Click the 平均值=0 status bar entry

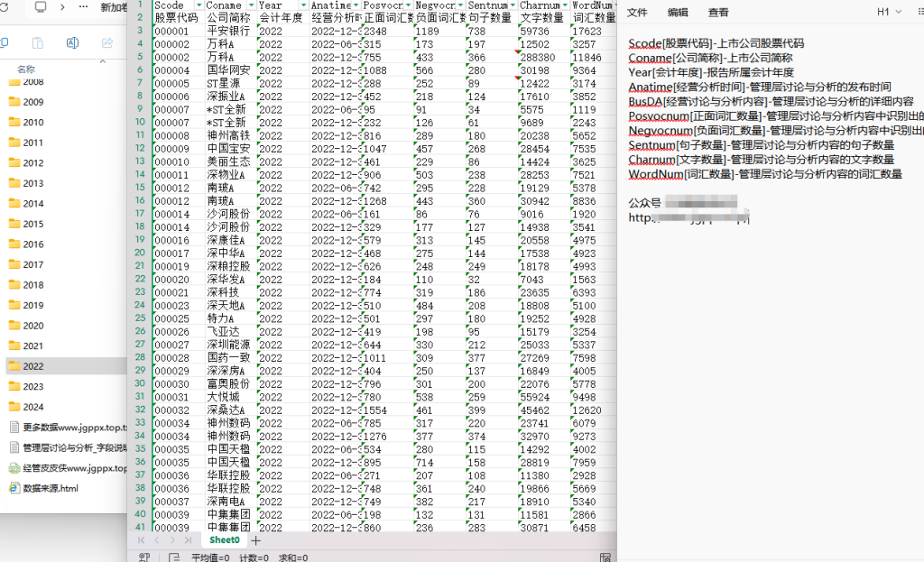tap(209, 557)
